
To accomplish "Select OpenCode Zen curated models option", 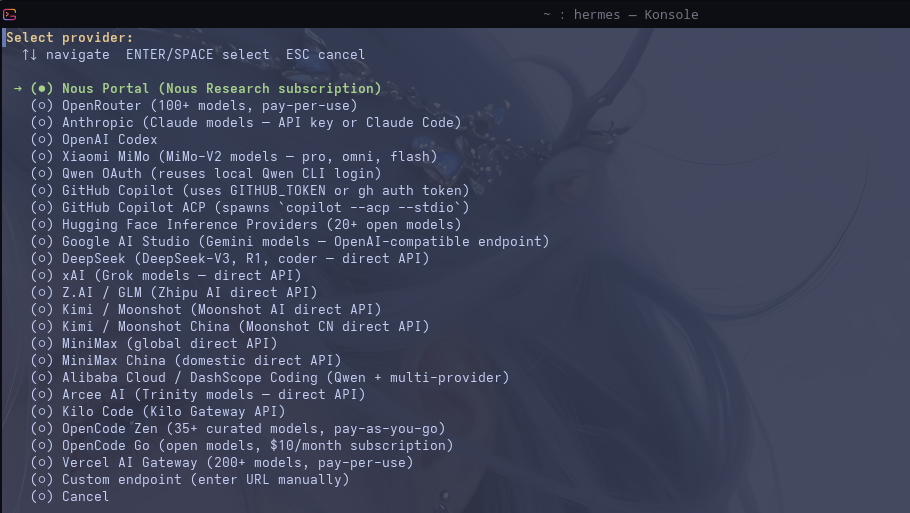I will [238, 428].
